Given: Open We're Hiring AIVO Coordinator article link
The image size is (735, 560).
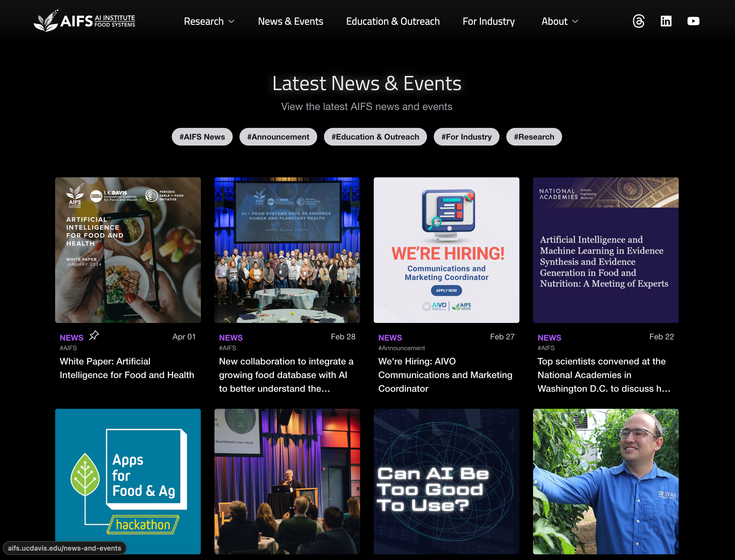Looking at the screenshot, I should (x=445, y=375).
